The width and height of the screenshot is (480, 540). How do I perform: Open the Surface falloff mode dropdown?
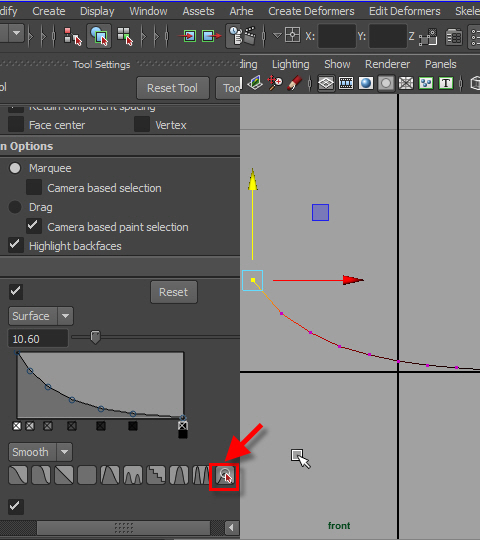(x=41, y=316)
